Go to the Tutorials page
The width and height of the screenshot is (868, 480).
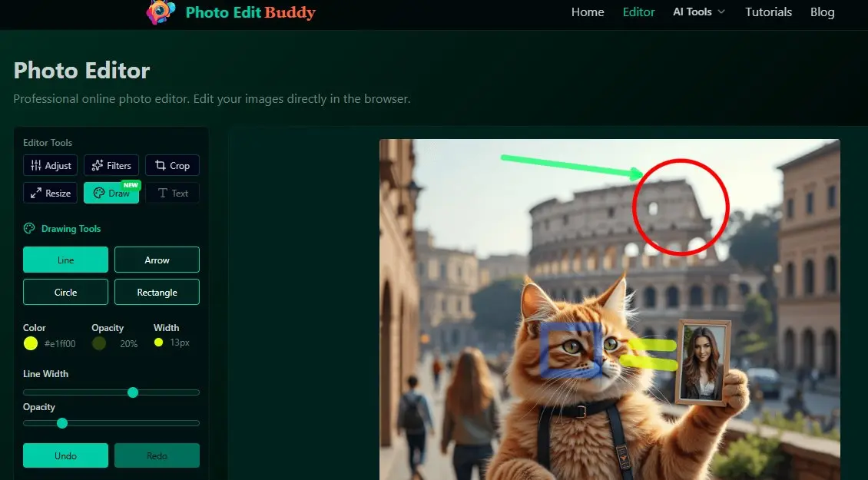click(x=768, y=12)
